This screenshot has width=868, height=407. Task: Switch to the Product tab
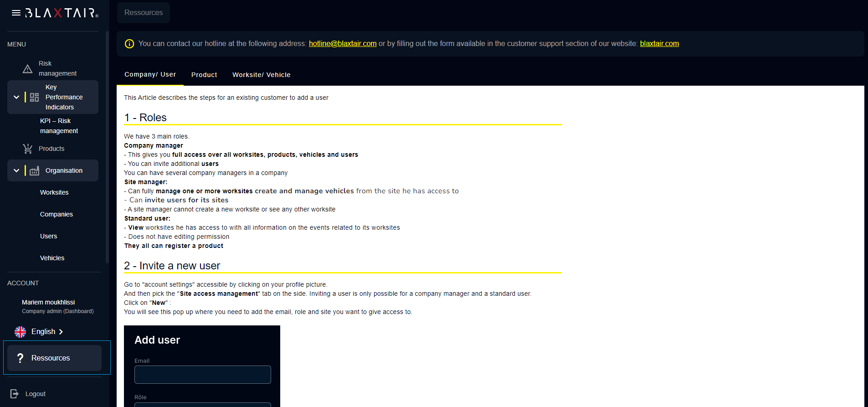(x=204, y=75)
